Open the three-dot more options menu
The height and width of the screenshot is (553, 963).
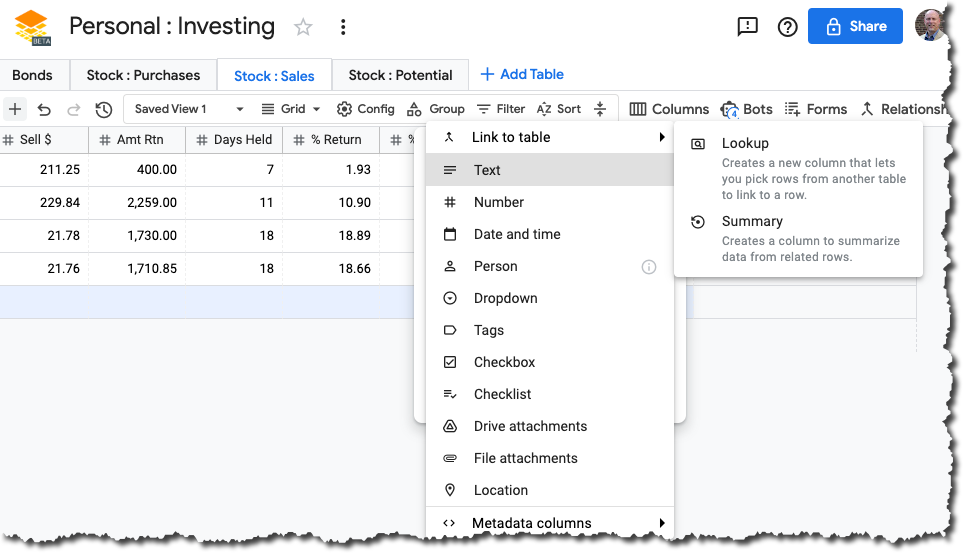pos(343,27)
